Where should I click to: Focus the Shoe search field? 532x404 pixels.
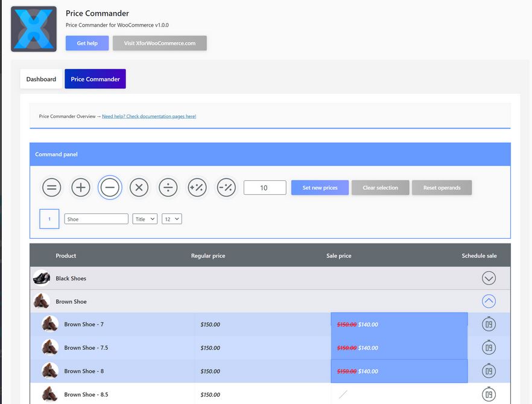pos(97,219)
